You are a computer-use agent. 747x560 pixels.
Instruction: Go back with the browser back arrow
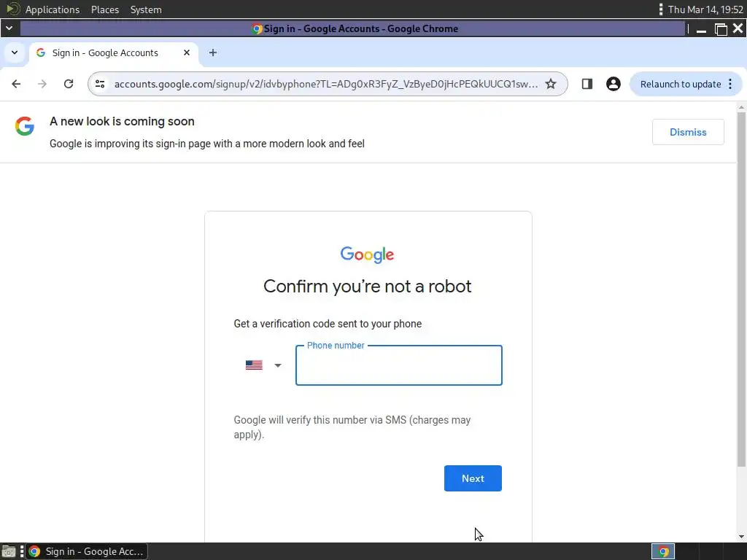click(16, 85)
